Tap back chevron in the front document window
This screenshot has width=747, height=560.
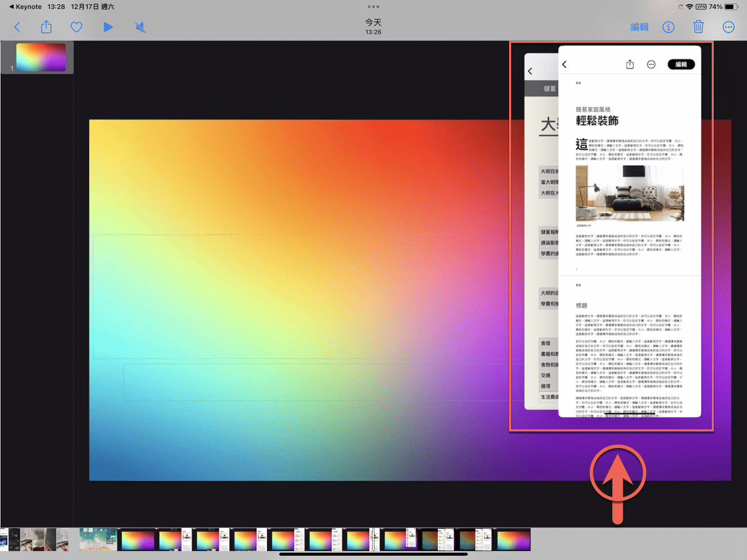[564, 64]
